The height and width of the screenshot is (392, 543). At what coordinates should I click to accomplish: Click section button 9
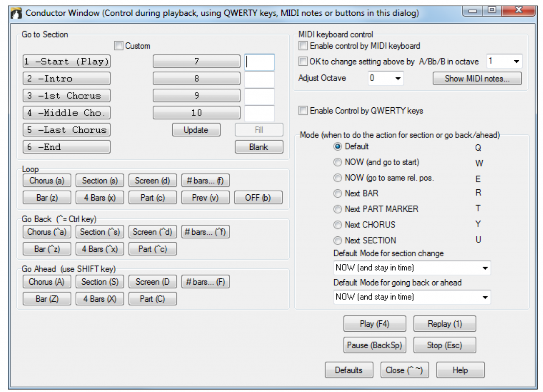click(196, 95)
